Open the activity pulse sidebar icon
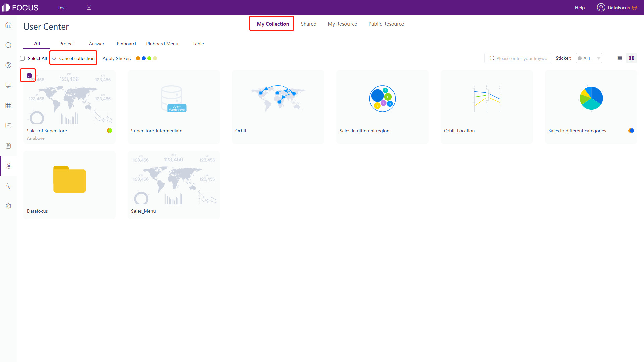This screenshot has height=362, width=644. [x=8, y=186]
